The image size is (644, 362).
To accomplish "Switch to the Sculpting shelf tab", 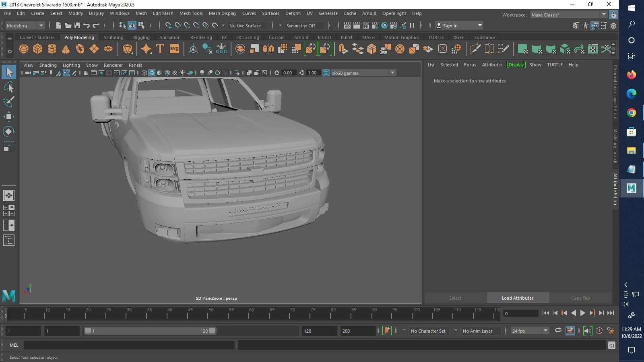I will [114, 37].
